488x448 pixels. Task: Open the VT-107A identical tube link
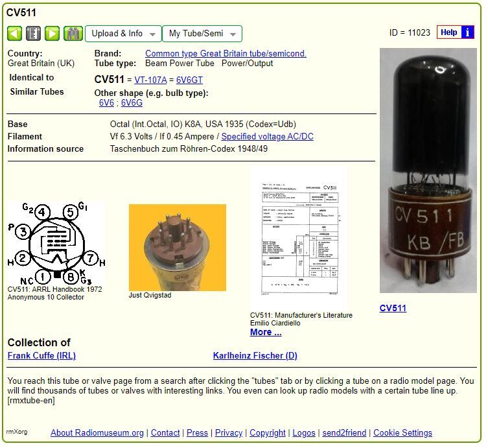(150, 80)
